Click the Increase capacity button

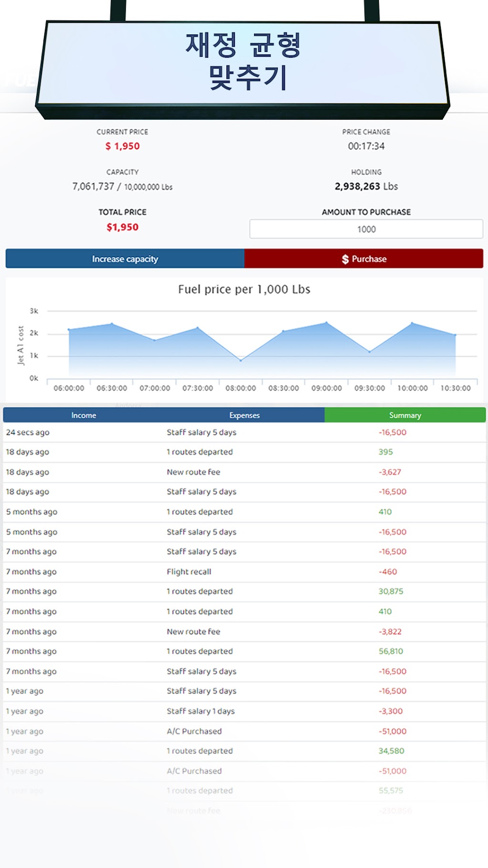[125, 258]
